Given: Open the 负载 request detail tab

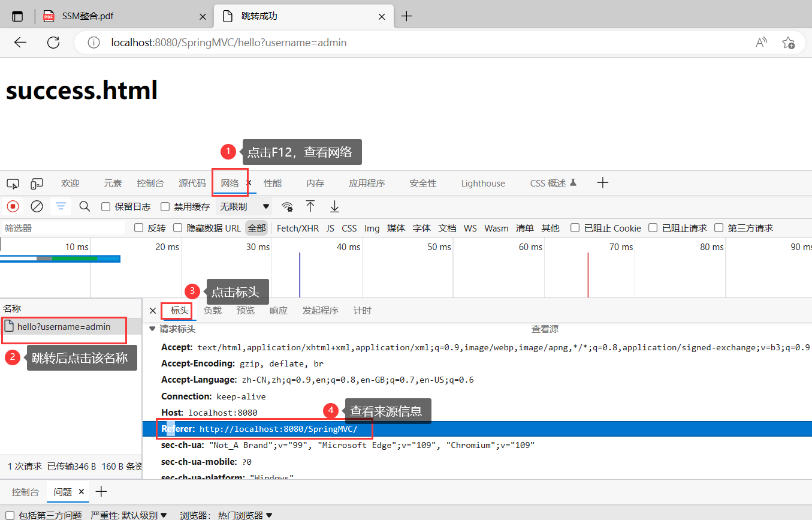Looking at the screenshot, I should pyautogui.click(x=213, y=311).
